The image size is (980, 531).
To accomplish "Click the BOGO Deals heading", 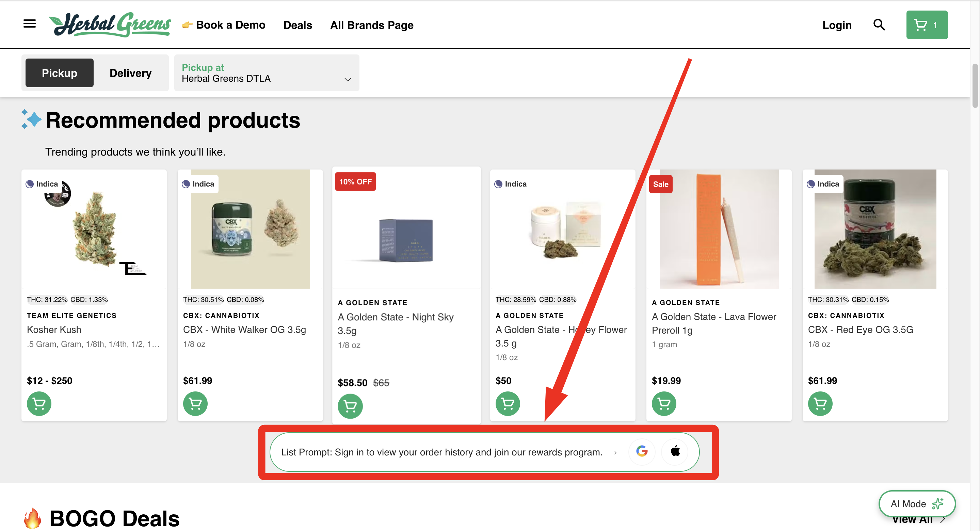I will pyautogui.click(x=114, y=518).
